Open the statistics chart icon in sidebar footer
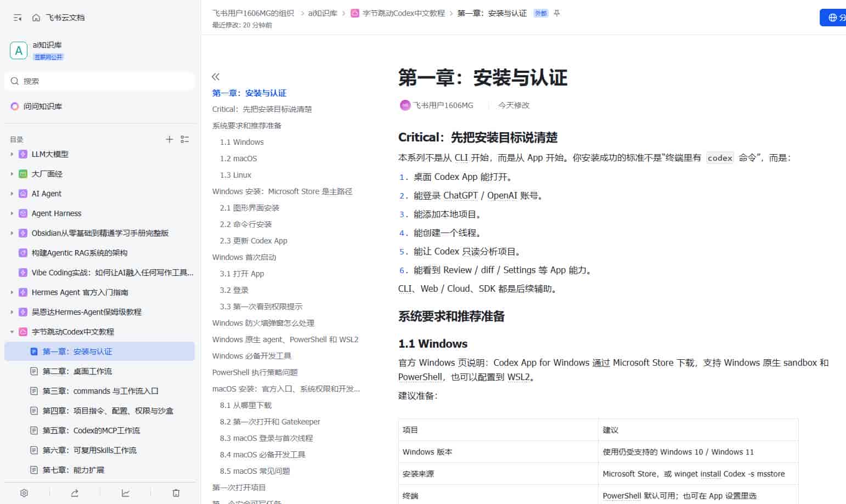Image resolution: width=846 pixels, height=504 pixels. 126,493
